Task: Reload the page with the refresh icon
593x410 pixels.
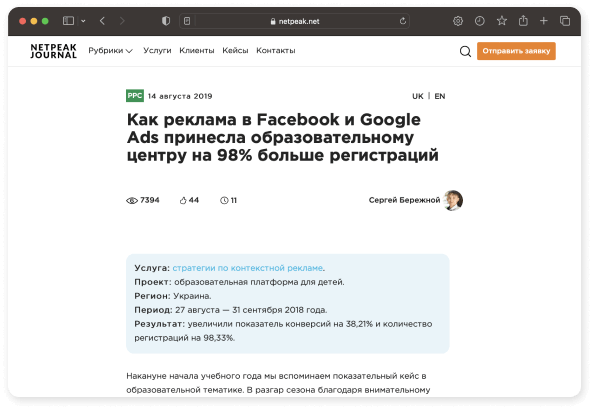Action: click(403, 21)
